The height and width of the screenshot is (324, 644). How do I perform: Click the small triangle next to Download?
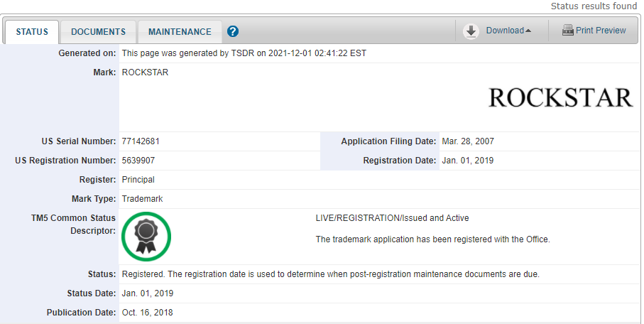[528, 31]
